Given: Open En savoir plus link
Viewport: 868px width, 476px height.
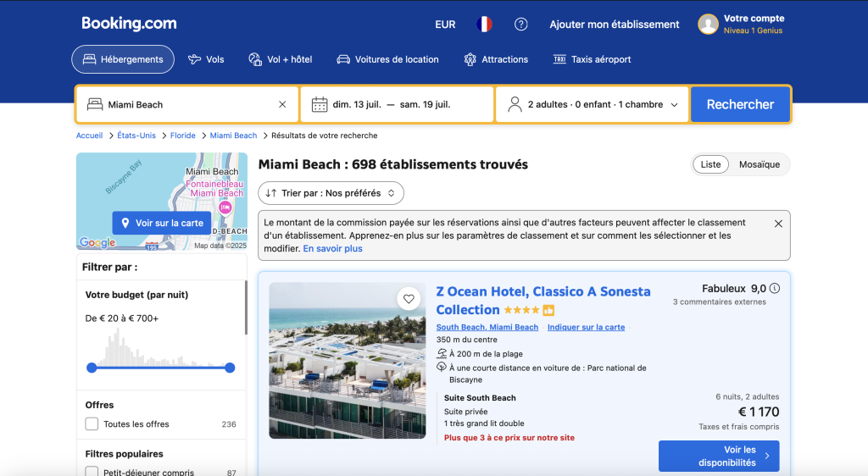Looking at the screenshot, I should (x=332, y=248).
